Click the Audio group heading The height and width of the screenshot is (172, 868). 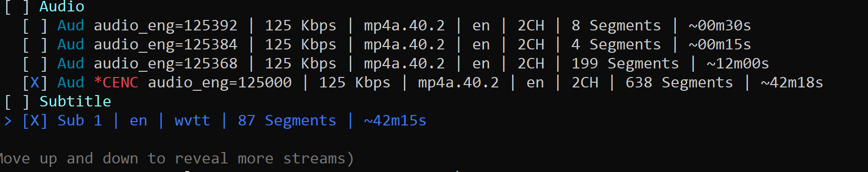pyautogui.click(x=62, y=7)
